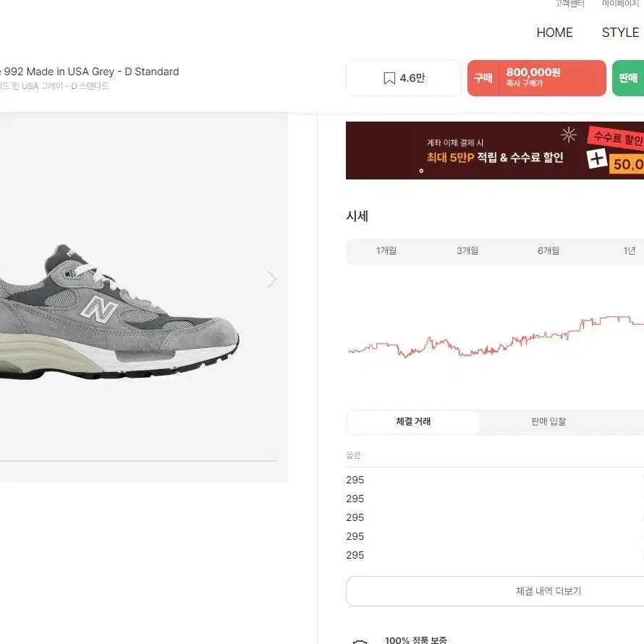Click the New Balance 992 shoe image

point(119,312)
